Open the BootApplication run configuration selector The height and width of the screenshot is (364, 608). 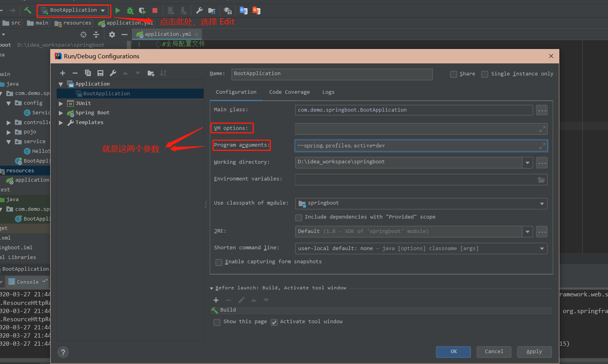(x=74, y=10)
